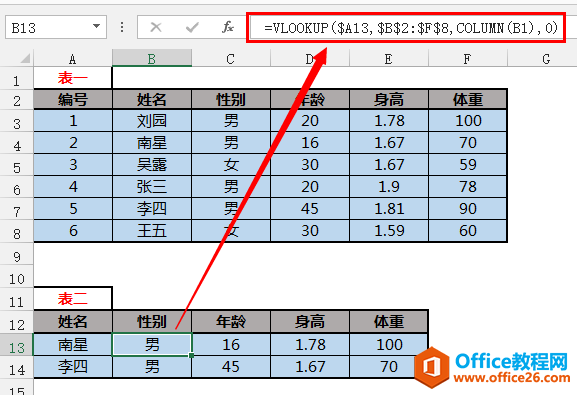Click the selected 男 cell B13
The height and width of the screenshot is (395, 577).
pos(152,345)
